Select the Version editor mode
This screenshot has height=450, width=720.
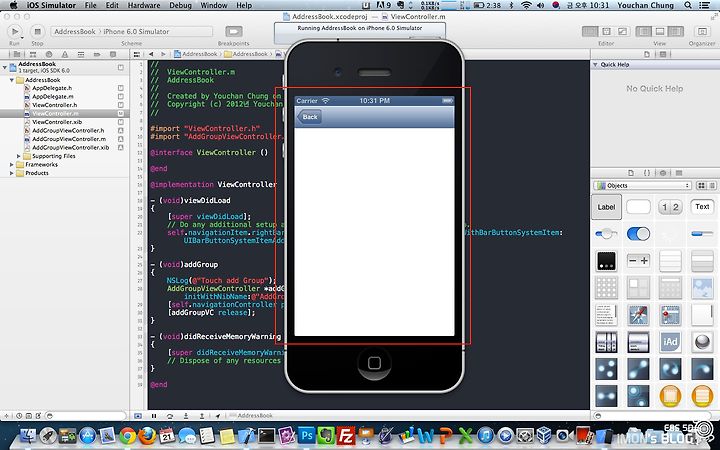623,31
